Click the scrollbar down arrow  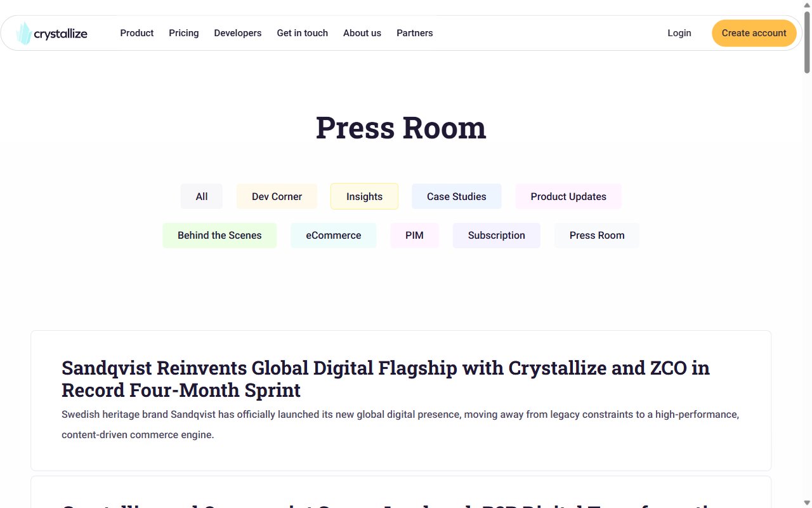[x=807, y=503]
